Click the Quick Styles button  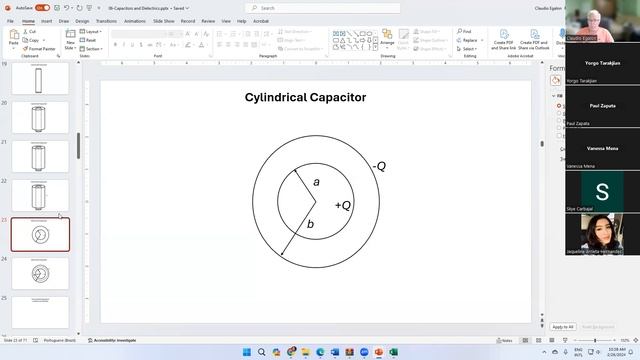click(403, 39)
